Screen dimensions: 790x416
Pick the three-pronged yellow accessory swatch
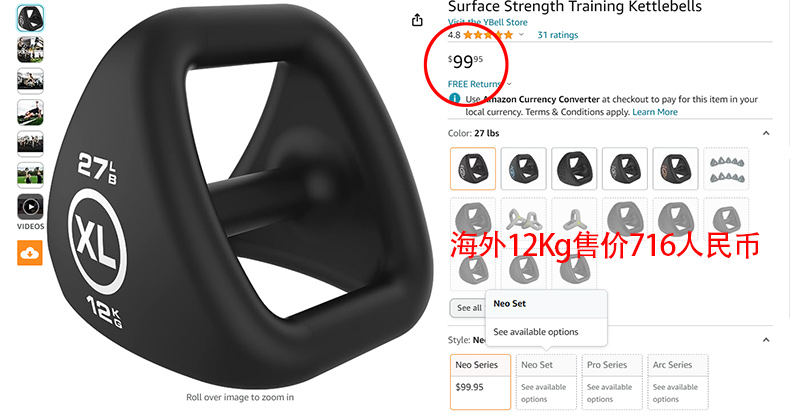(574, 219)
